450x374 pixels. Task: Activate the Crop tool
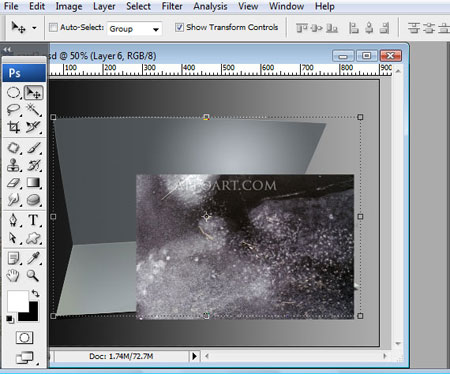(13, 127)
